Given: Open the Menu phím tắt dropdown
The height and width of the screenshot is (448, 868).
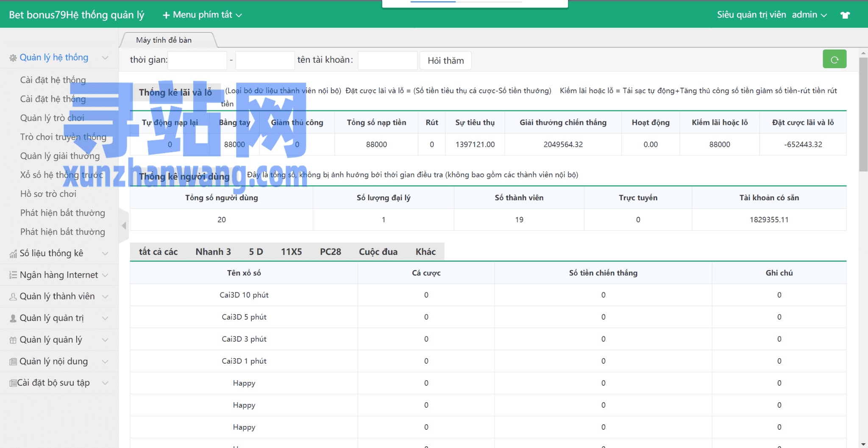Looking at the screenshot, I should coord(202,15).
